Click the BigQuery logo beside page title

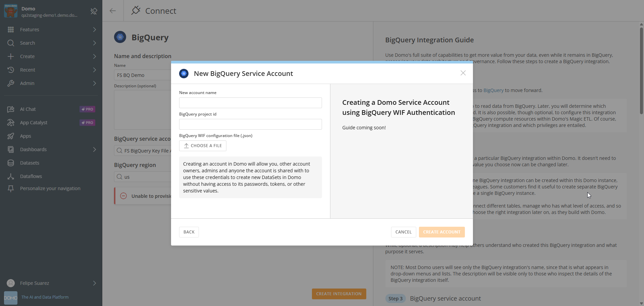coord(120,37)
